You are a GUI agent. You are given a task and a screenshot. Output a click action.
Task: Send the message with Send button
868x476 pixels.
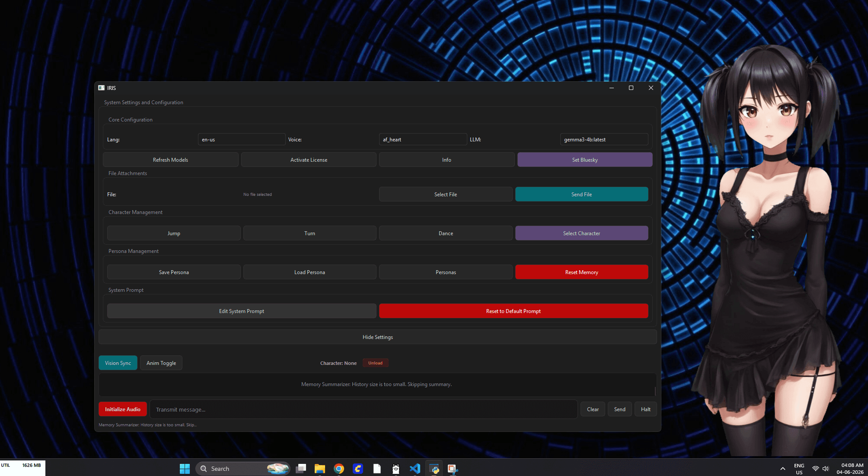620,409
